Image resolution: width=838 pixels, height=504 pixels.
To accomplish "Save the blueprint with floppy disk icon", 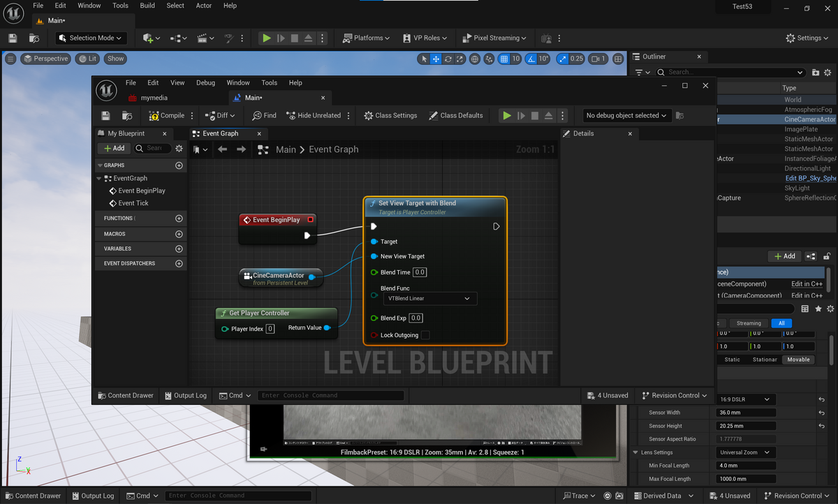I will [105, 116].
